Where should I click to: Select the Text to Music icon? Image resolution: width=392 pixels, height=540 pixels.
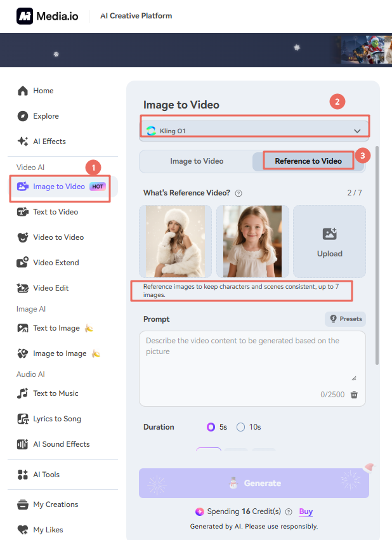point(23,393)
